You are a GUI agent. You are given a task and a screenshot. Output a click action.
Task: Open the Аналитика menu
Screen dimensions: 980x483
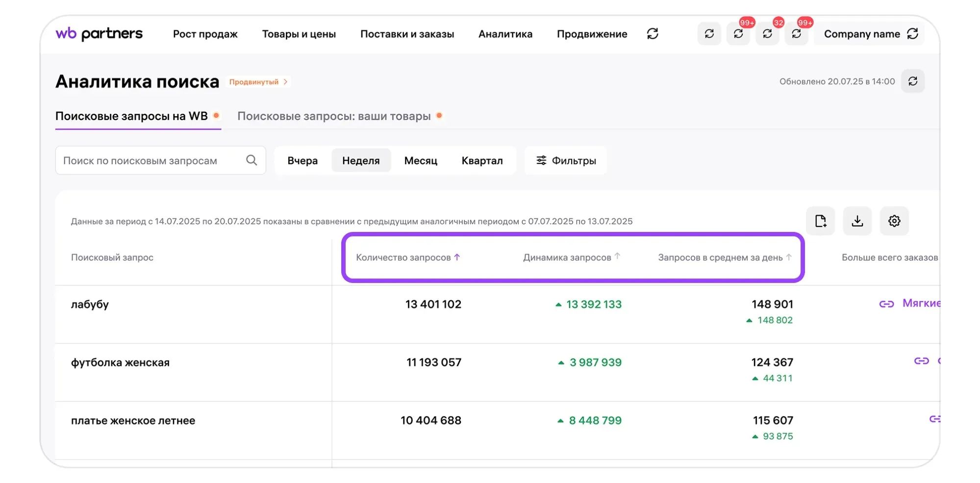pyautogui.click(x=505, y=34)
